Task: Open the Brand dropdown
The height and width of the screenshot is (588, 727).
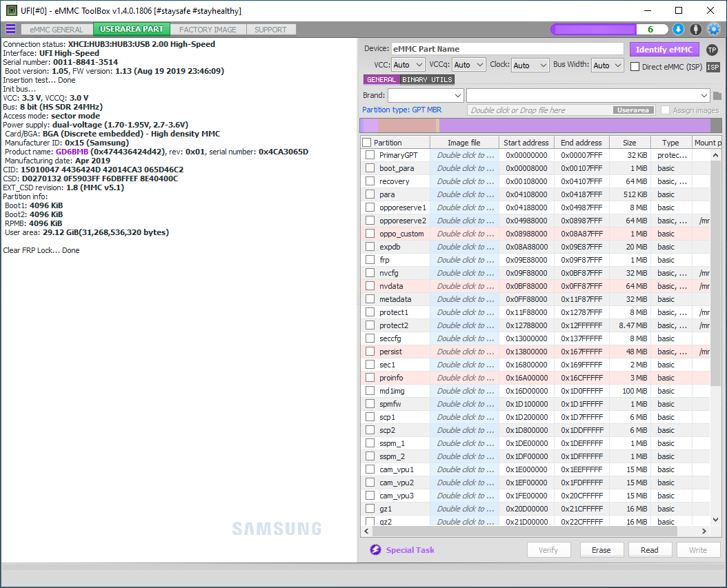Action: click(x=426, y=95)
